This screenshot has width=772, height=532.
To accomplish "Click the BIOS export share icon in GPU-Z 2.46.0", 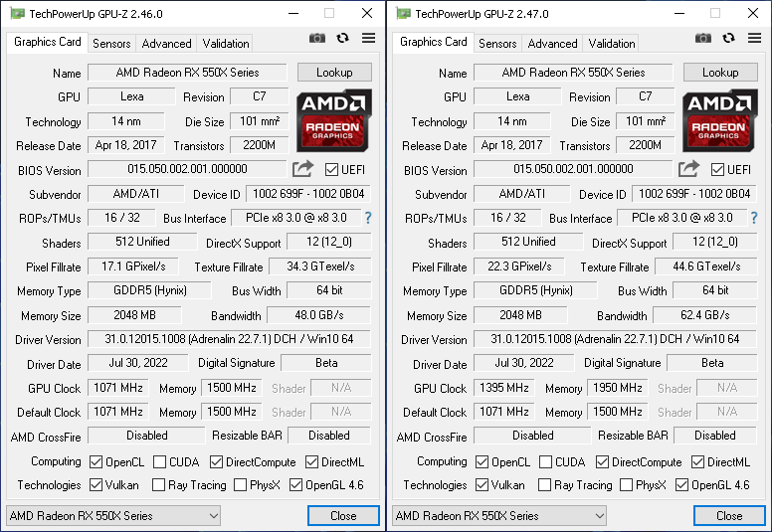I will [302, 169].
